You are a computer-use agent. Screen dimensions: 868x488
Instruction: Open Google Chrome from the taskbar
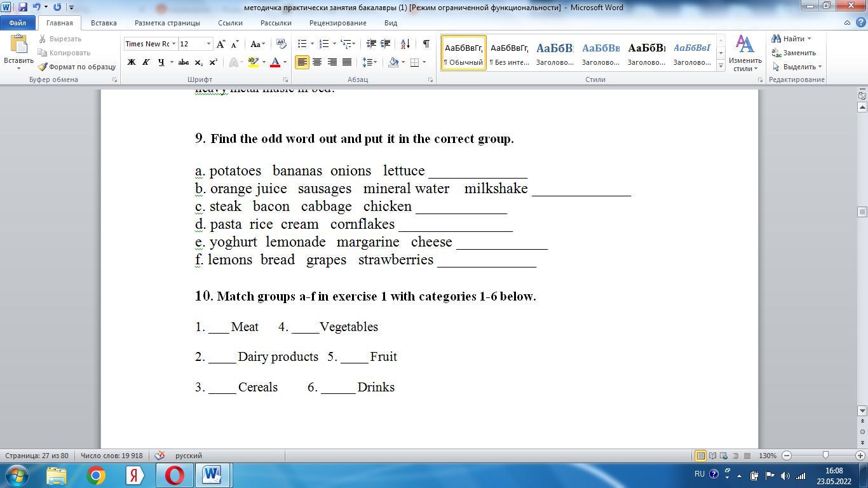[96, 475]
